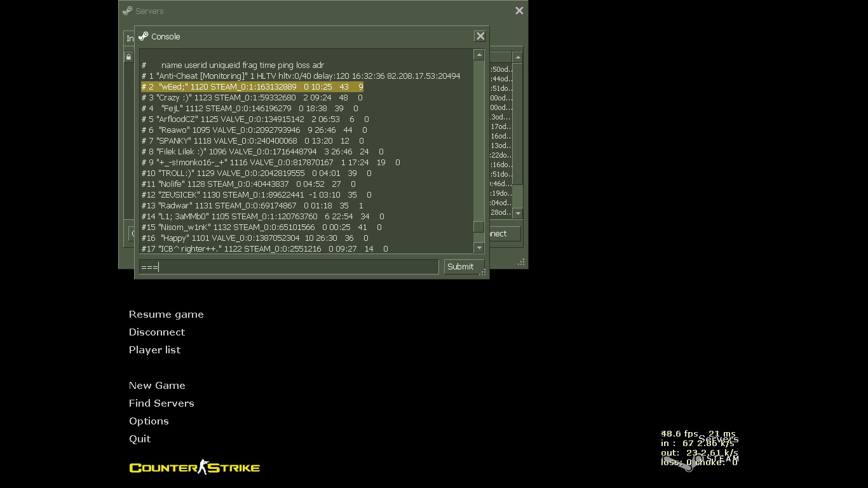
Task: Select the "Radwar" console line
Action: point(252,206)
